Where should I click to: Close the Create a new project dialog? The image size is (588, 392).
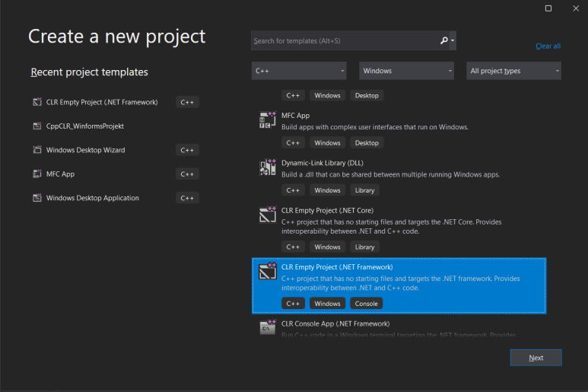pos(576,8)
